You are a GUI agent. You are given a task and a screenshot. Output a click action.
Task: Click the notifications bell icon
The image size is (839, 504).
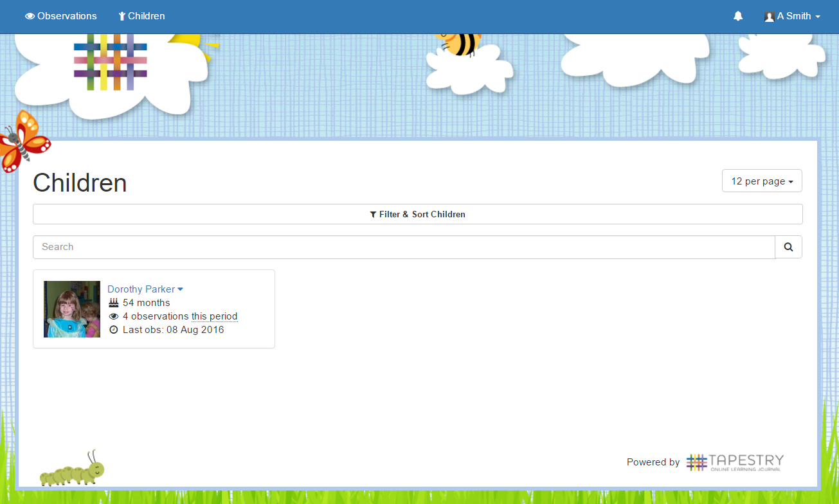pos(738,16)
